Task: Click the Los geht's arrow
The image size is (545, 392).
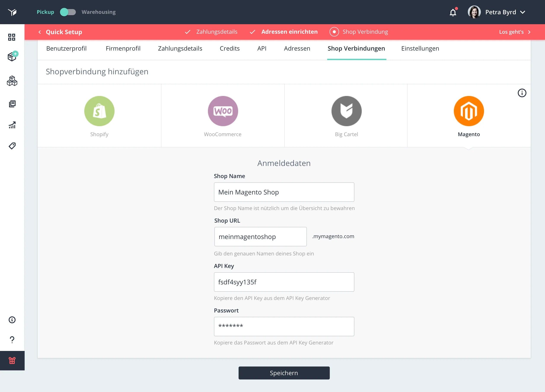Action: pyautogui.click(x=529, y=32)
